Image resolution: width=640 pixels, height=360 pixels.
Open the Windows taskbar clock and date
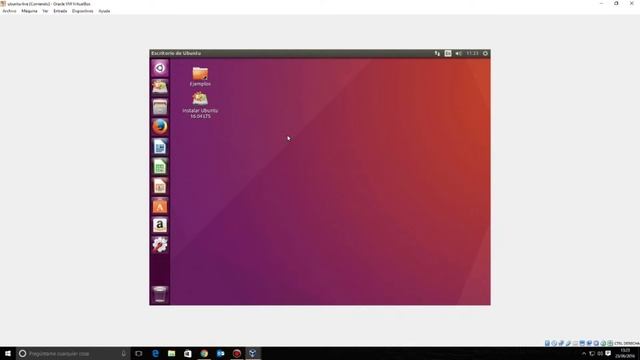tap(625, 353)
